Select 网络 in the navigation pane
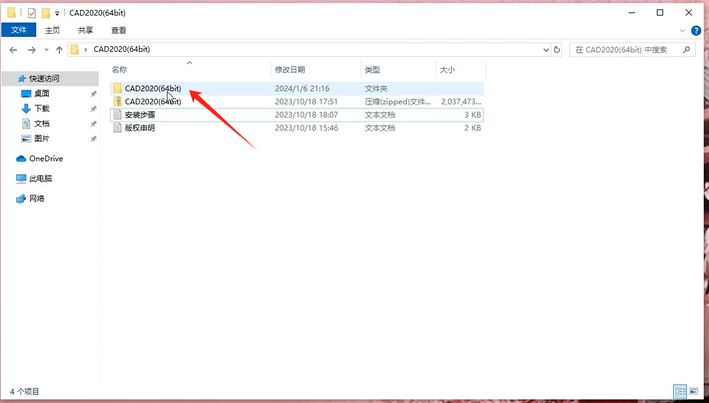This screenshot has width=709, height=403. coord(37,199)
